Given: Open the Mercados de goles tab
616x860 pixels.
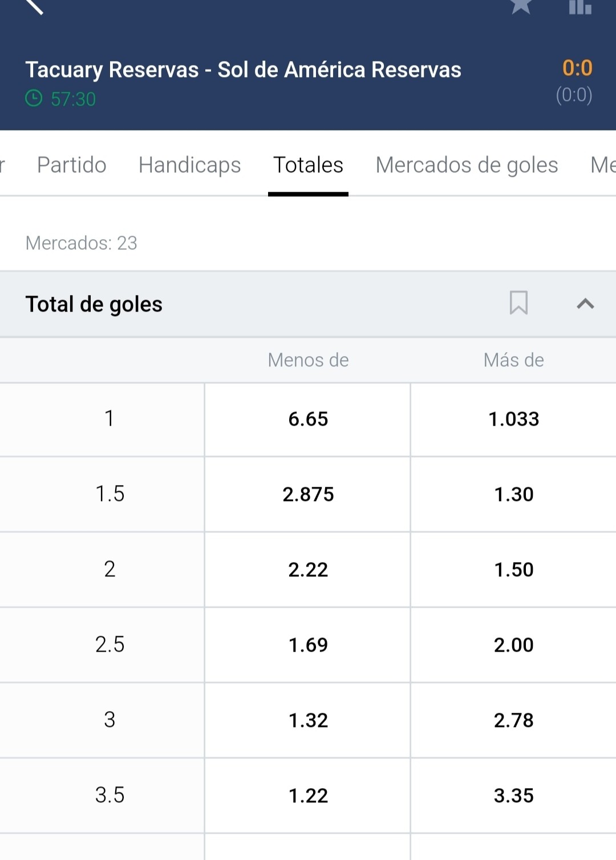Looking at the screenshot, I should pyautogui.click(x=467, y=165).
